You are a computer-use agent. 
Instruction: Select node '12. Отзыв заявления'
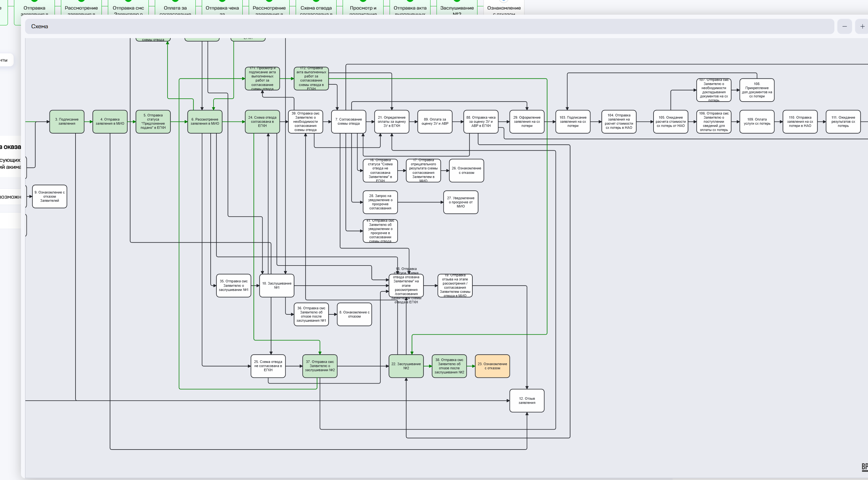(x=526, y=400)
